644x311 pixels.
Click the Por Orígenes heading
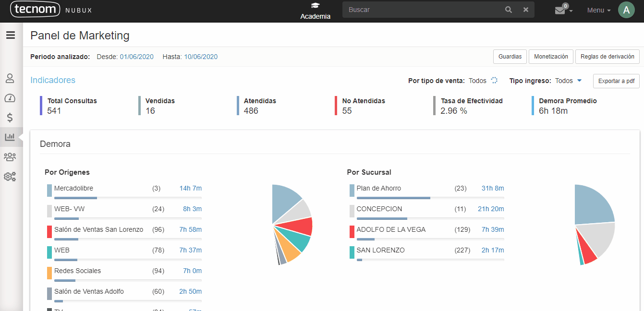[x=67, y=172]
